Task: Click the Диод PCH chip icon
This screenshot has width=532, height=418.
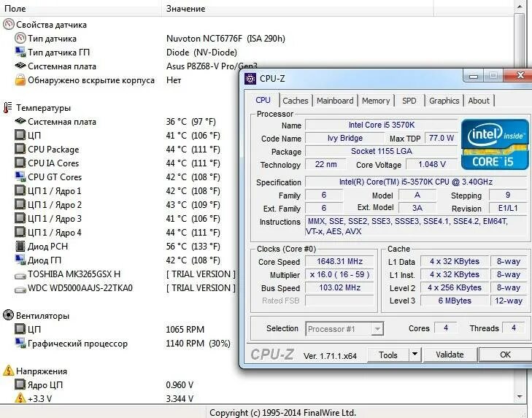Action: [20, 247]
